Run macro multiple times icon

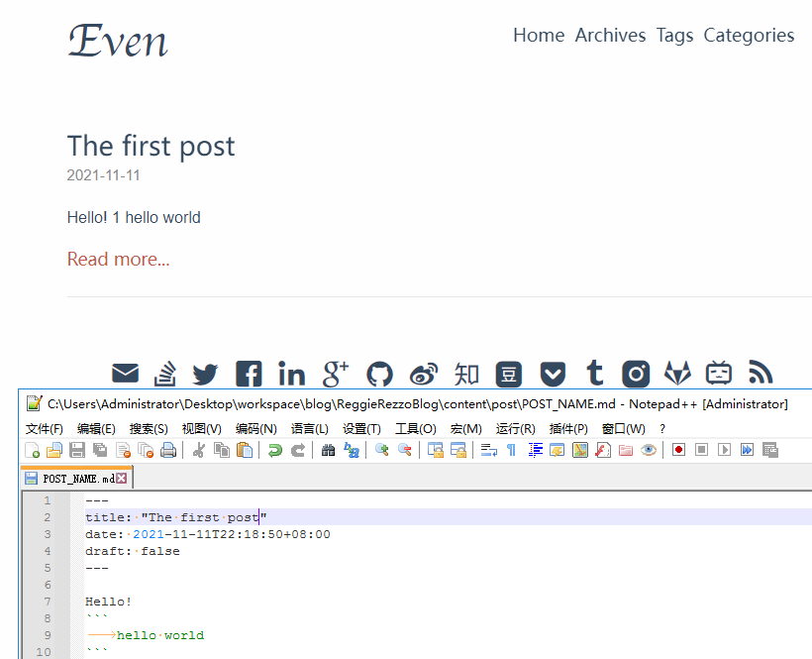pos(748,450)
